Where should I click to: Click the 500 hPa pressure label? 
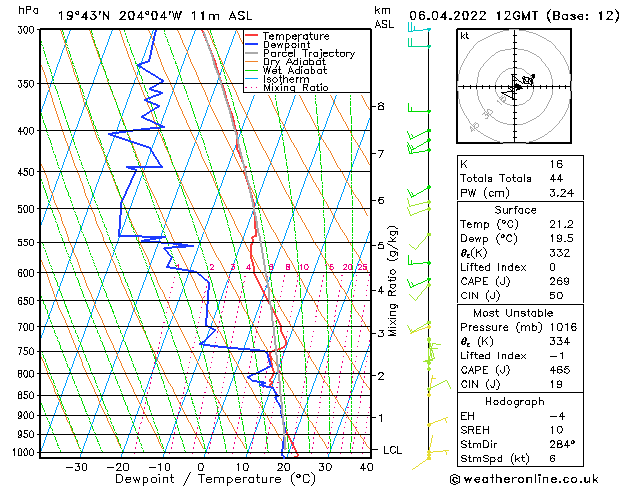pyautogui.click(x=28, y=209)
